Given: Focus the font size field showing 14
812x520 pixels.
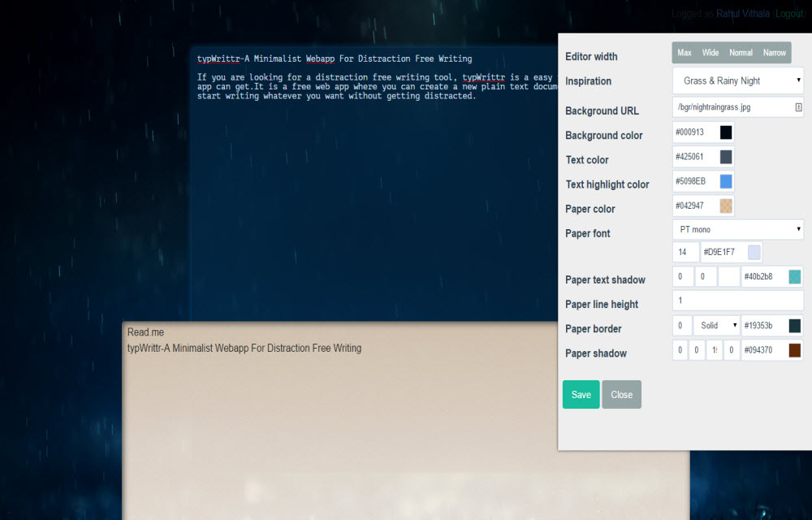Looking at the screenshot, I should pos(685,252).
